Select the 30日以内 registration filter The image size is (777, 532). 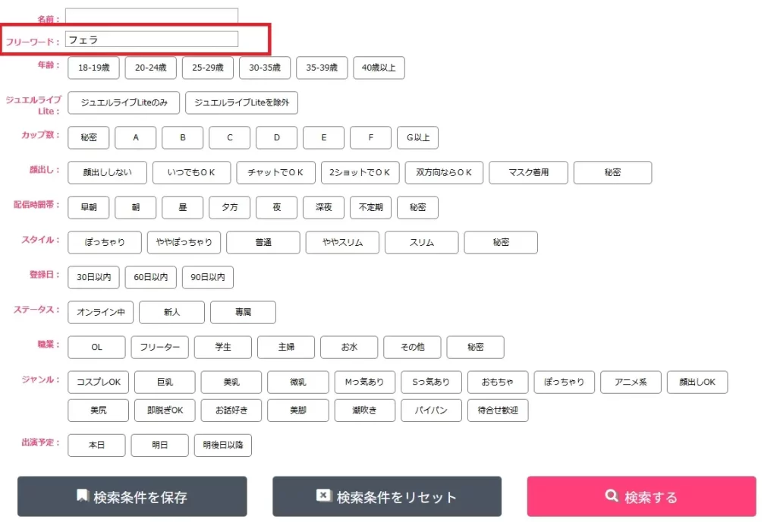point(93,278)
